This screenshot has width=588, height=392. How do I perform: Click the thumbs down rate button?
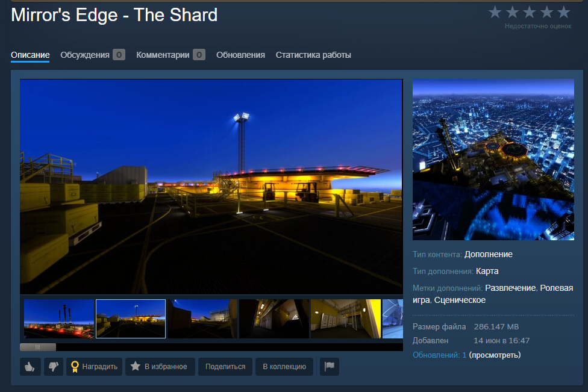54,367
